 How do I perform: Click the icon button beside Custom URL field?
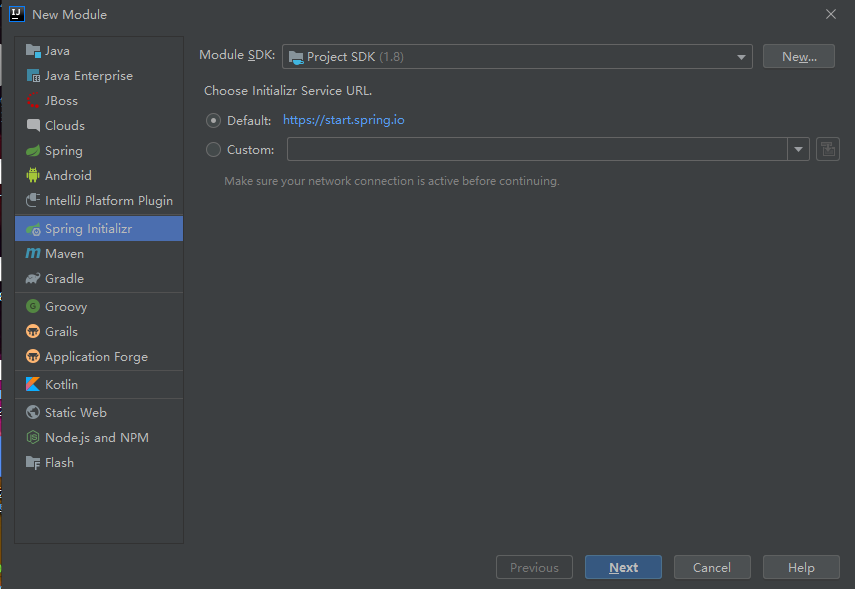(x=828, y=149)
